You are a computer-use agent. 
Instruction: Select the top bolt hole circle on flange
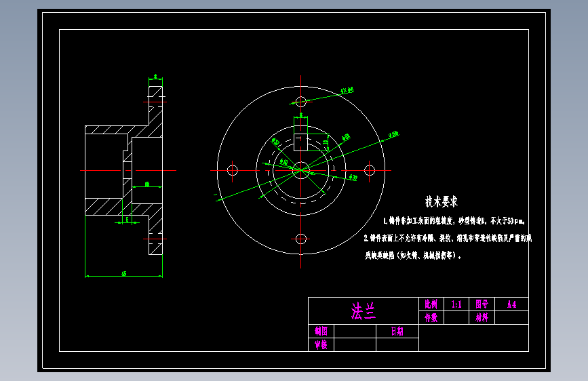coord(300,102)
